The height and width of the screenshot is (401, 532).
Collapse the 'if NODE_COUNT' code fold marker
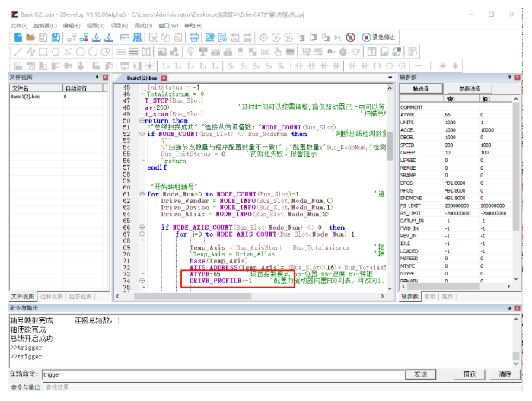click(142, 134)
